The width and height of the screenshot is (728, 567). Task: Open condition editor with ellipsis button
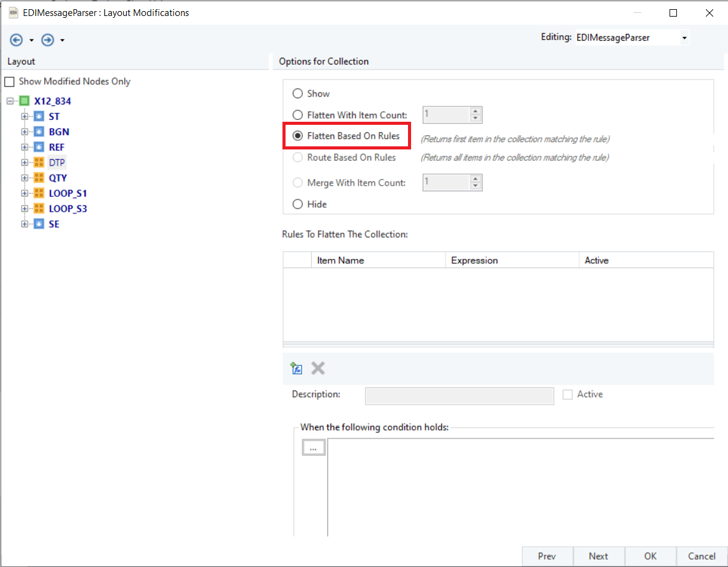click(313, 448)
